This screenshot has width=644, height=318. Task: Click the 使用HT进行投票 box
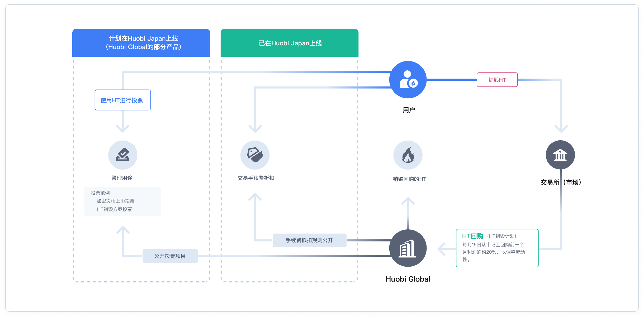pyautogui.click(x=123, y=100)
